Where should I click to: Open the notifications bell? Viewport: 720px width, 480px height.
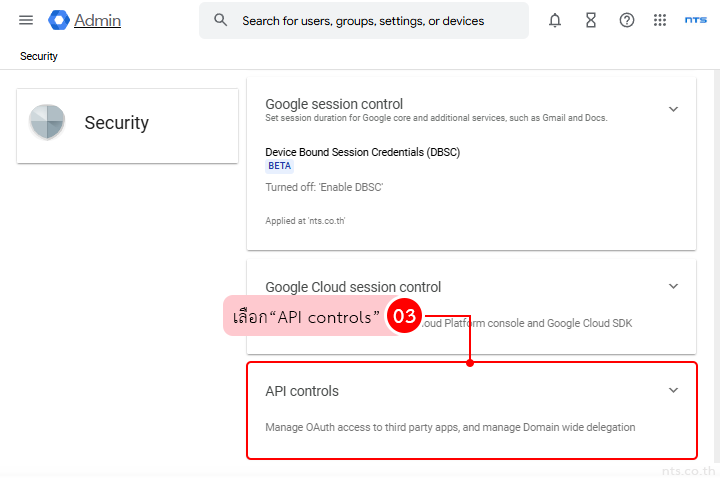555,20
